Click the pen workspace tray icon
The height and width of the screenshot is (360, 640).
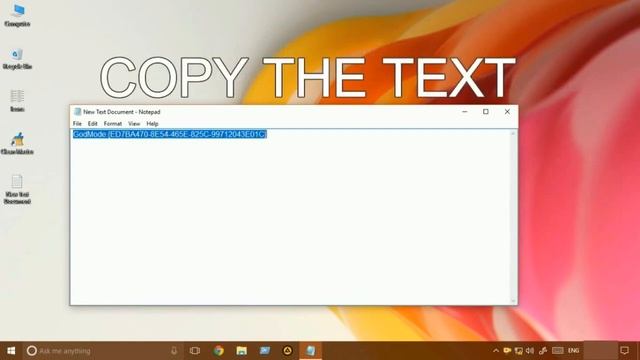pos(543,351)
